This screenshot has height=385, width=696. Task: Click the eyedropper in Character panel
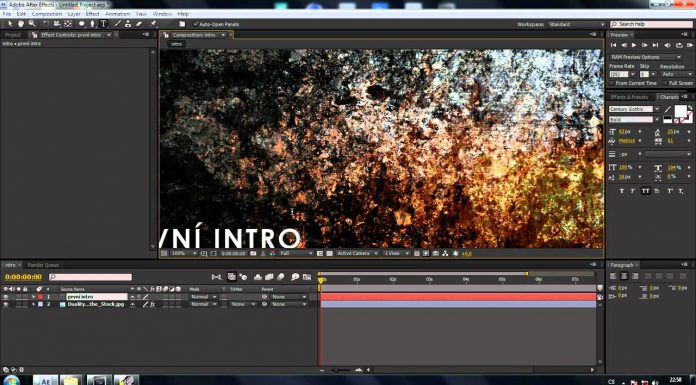(x=668, y=109)
